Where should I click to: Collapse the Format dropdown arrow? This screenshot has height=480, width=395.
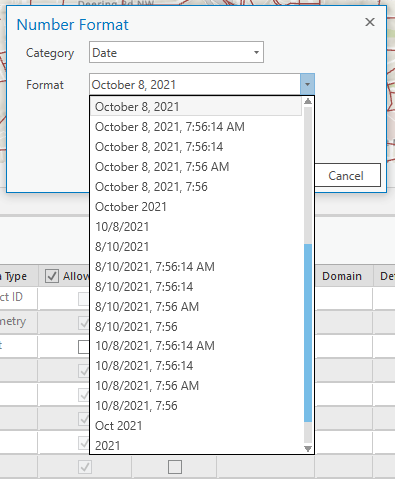click(x=307, y=84)
